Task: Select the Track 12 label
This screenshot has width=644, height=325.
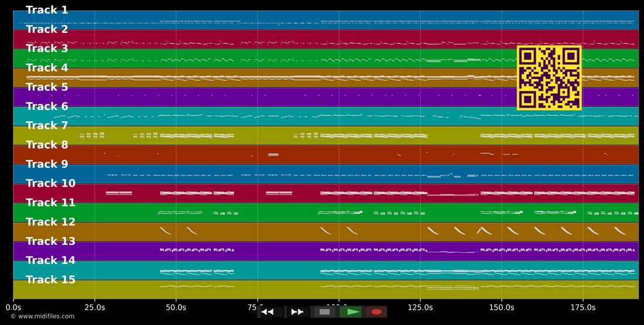Action: tap(50, 222)
